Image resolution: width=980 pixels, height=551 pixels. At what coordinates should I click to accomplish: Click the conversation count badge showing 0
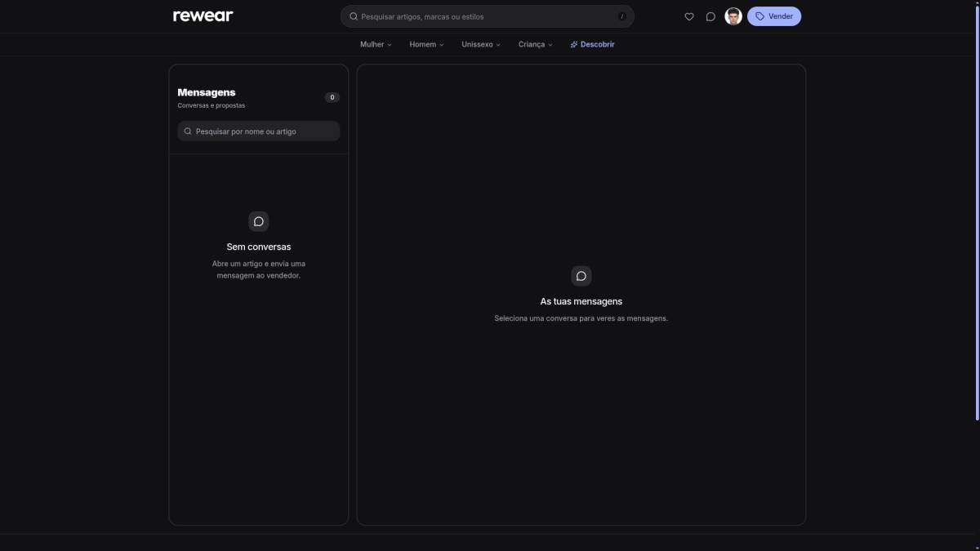click(332, 97)
